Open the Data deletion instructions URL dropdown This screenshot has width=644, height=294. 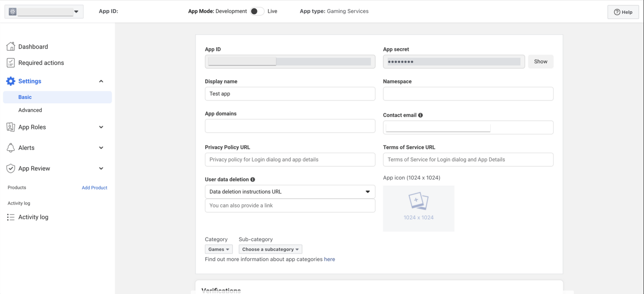point(290,192)
